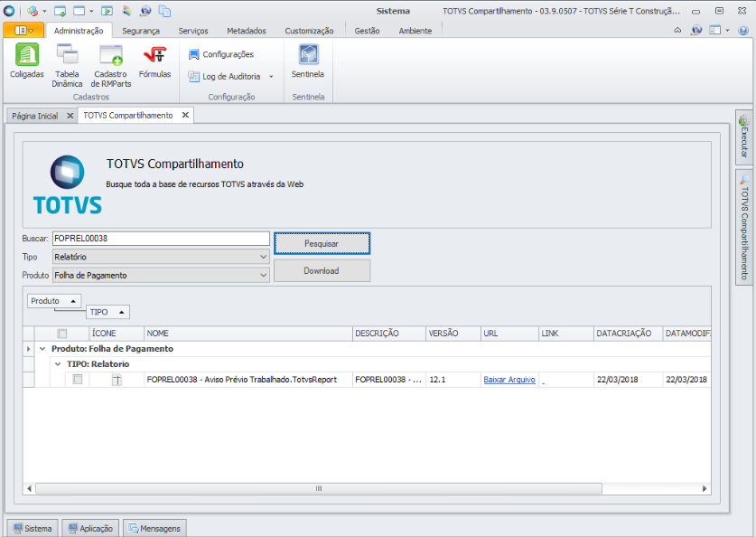Click the blank window quick-access icon

[79, 11]
